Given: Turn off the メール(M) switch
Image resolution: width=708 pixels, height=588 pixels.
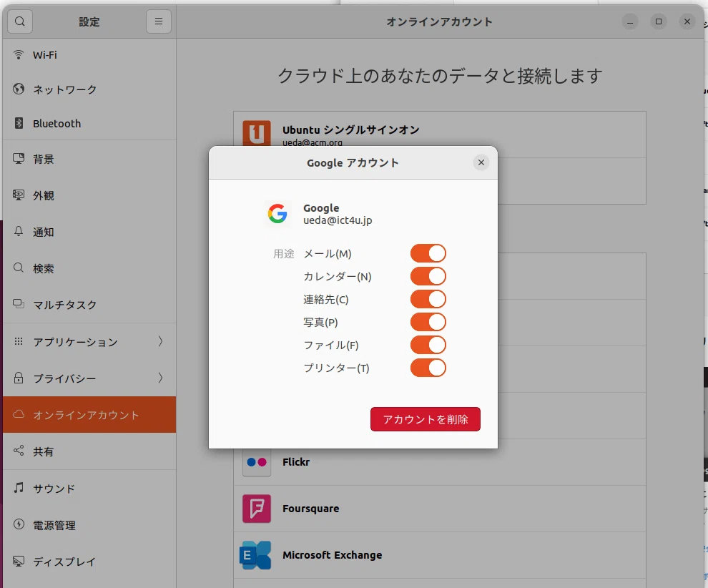Looking at the screenshot, I should click(428, 253).
